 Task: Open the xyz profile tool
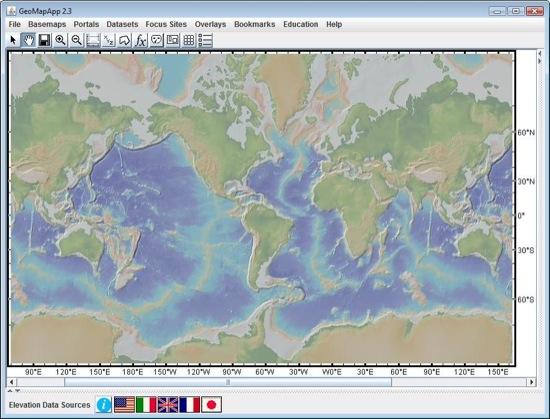click(108, 40)
